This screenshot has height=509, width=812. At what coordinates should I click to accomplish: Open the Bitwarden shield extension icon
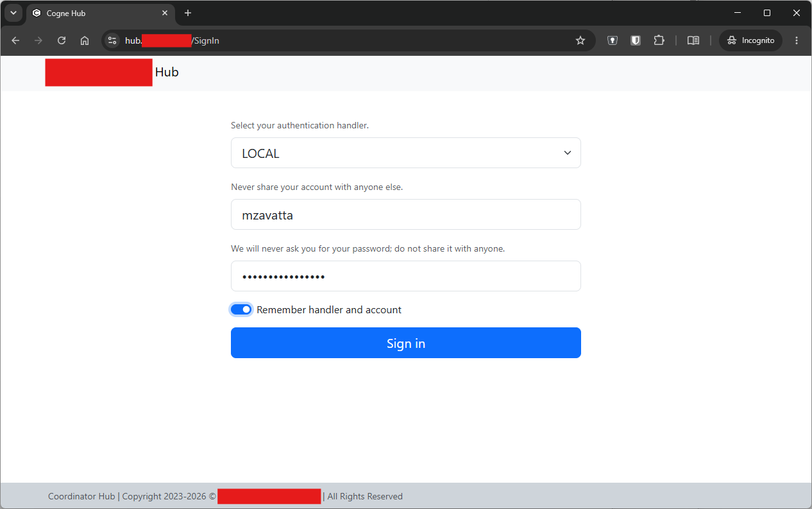pos(636,40)
